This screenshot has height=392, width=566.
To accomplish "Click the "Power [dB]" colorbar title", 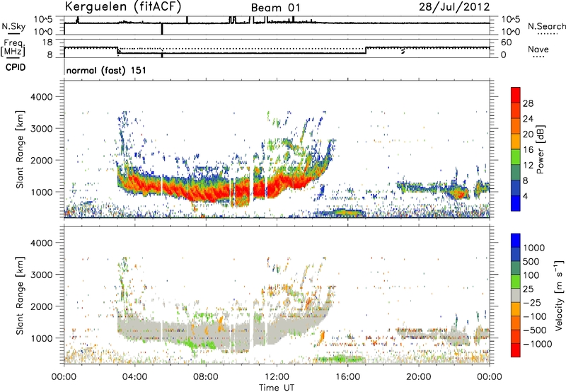I will (540, 149).
